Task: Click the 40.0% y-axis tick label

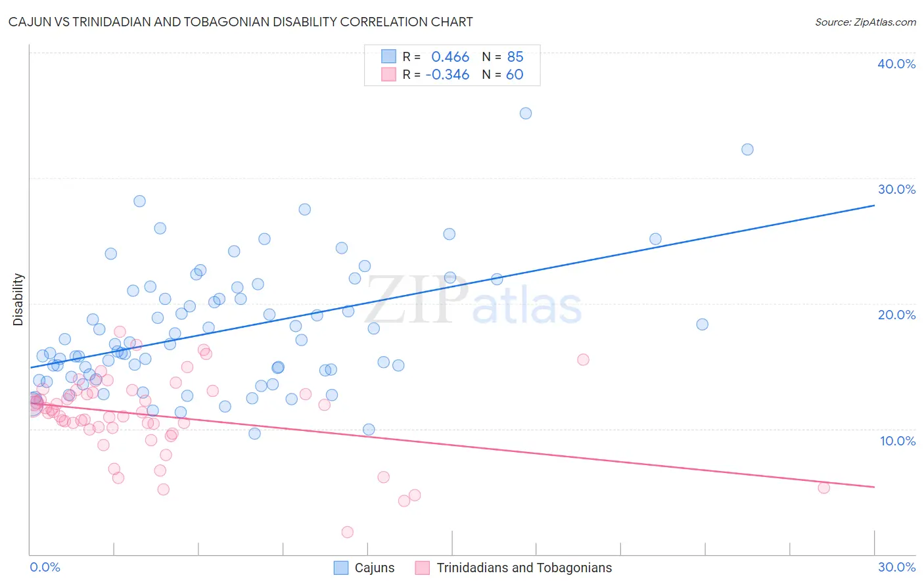Action: (x=896, y=64)
